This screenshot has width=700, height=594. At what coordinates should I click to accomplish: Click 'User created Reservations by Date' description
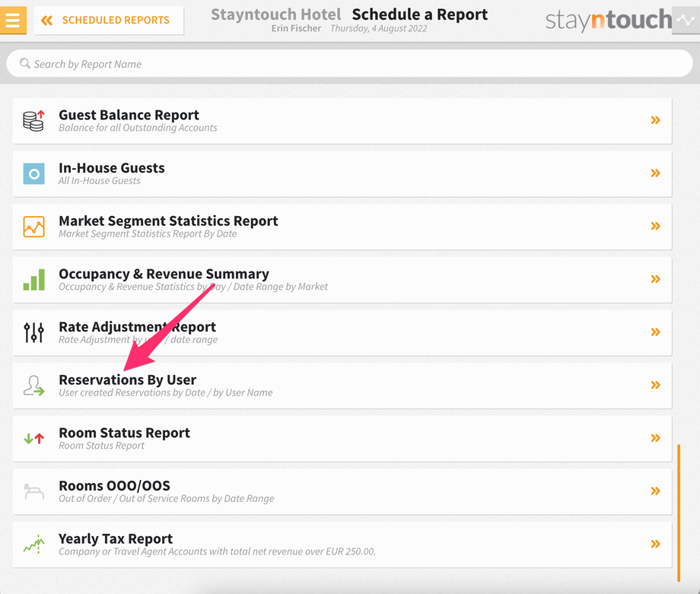(x=166, y=392)
